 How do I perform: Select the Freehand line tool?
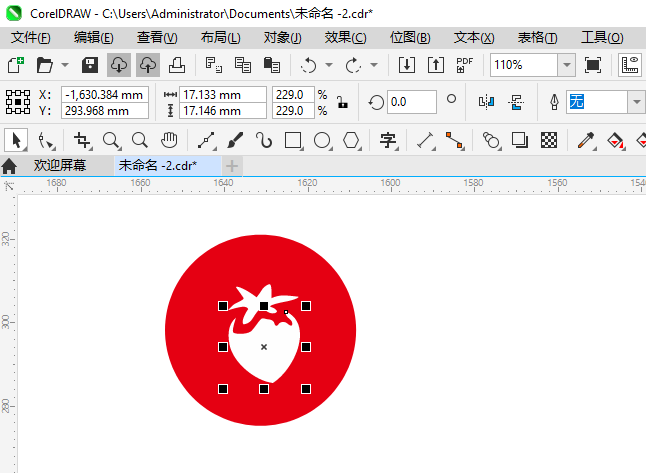206,140
